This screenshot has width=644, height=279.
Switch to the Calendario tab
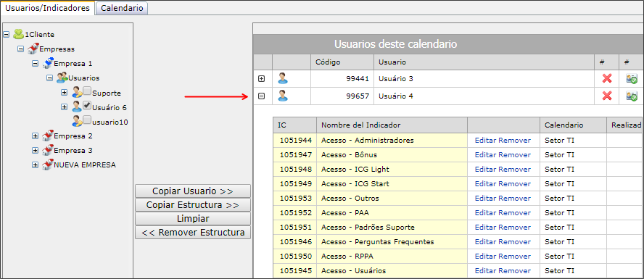coord(122,8)
